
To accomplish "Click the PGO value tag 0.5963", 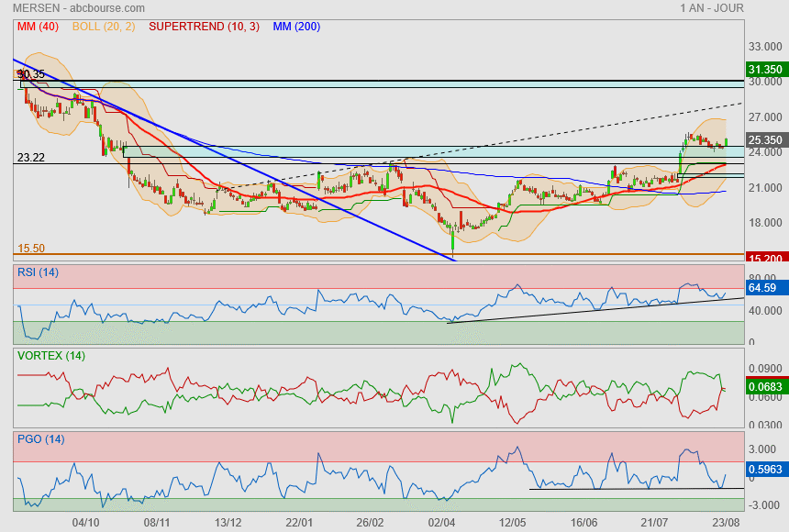I will point(764,471).
